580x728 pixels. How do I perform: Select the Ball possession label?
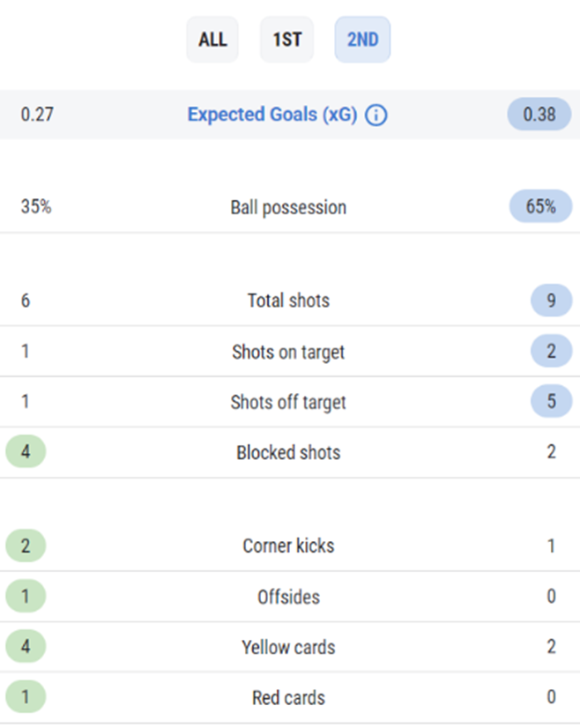point(288,207)
